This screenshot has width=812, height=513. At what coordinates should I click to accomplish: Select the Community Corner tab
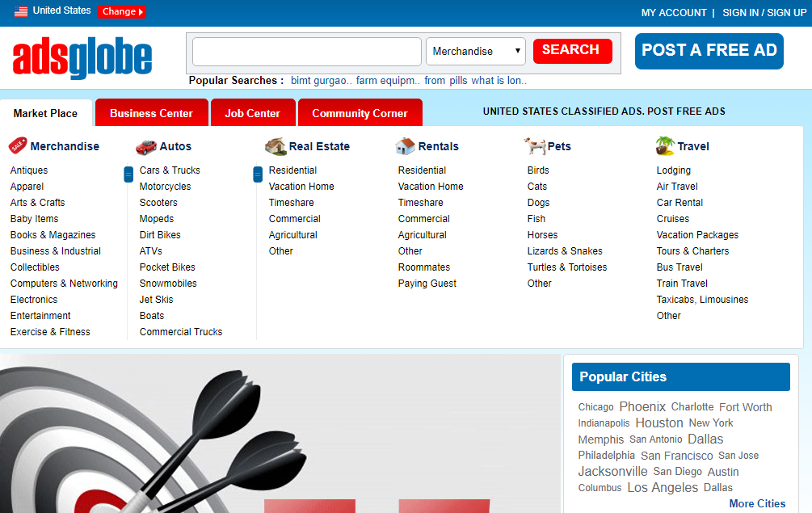[360, 113]
